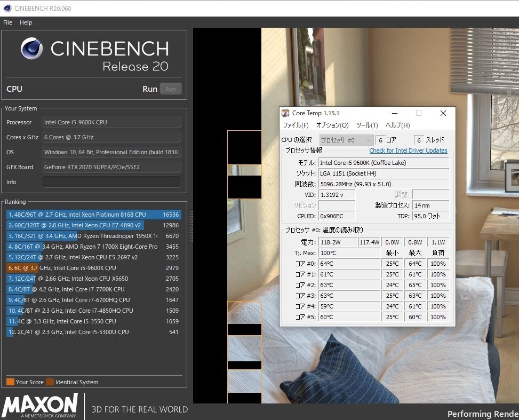Click the Tj. Max value 100°C
The width and height of the screenshot is (519, 420).
pos(349,253)
